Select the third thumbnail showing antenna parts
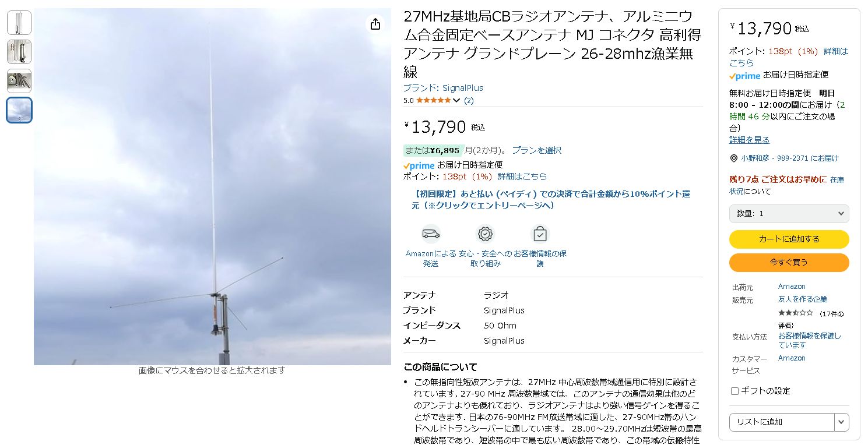Viewport: 868px width, 445px height. coord(19,81)
